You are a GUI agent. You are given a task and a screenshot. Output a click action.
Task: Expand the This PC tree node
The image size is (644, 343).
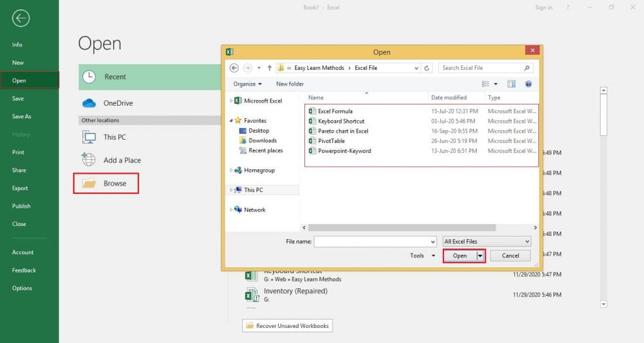click(231, 190)
